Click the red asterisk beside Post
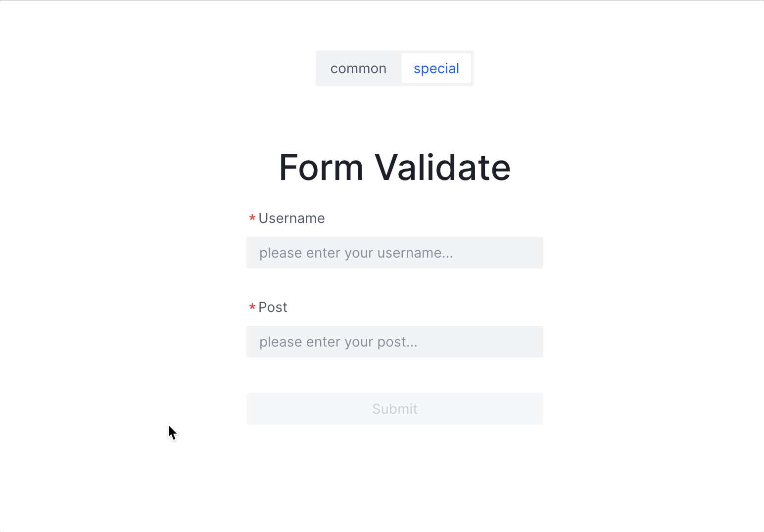Screen dimensions: 764x532 (x=252, y=308)
